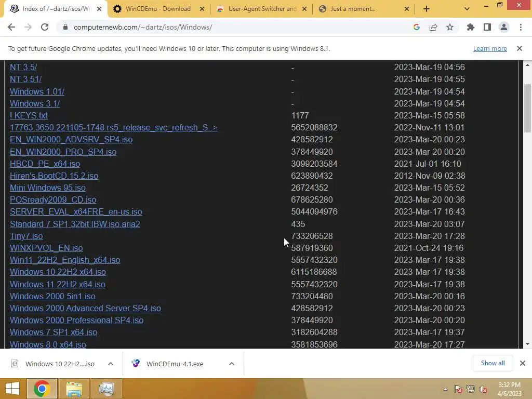Image resolution: width=532 pixels, height=399 pixels.
Task: Download Windows 2000 5in1.iso
Action: (x=52, y=296)
